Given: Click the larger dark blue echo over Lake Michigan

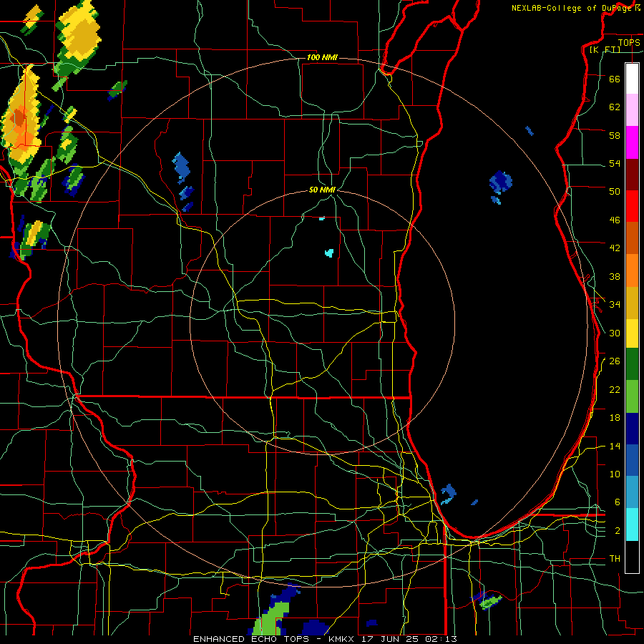Looking at the screenshot, I should pyautogui.click(x=501, y=182).
